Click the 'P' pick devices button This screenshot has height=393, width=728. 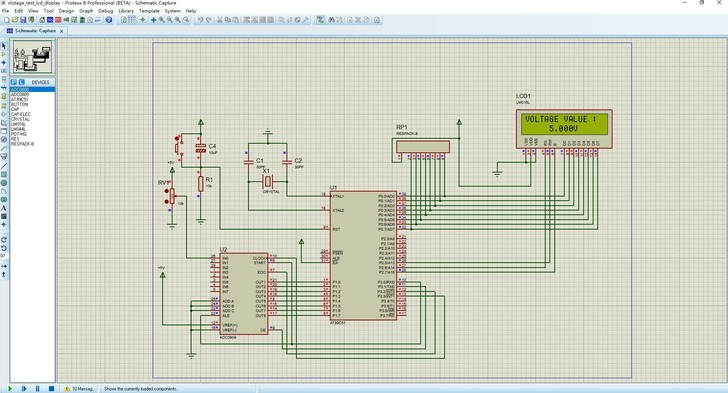pyautogui.click(x=13, y=82)
